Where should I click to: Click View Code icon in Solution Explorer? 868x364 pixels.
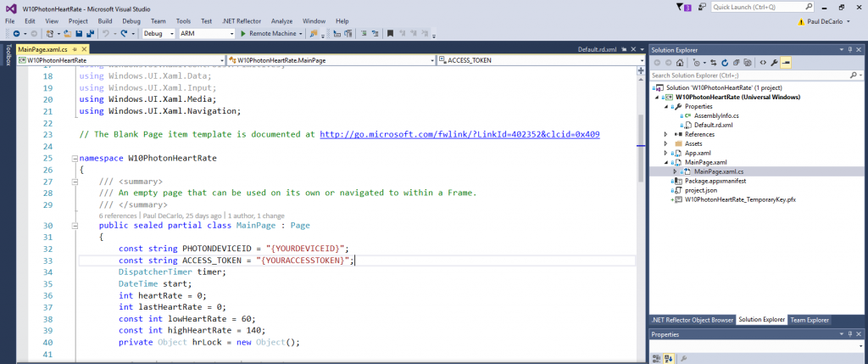click(763, 63)
